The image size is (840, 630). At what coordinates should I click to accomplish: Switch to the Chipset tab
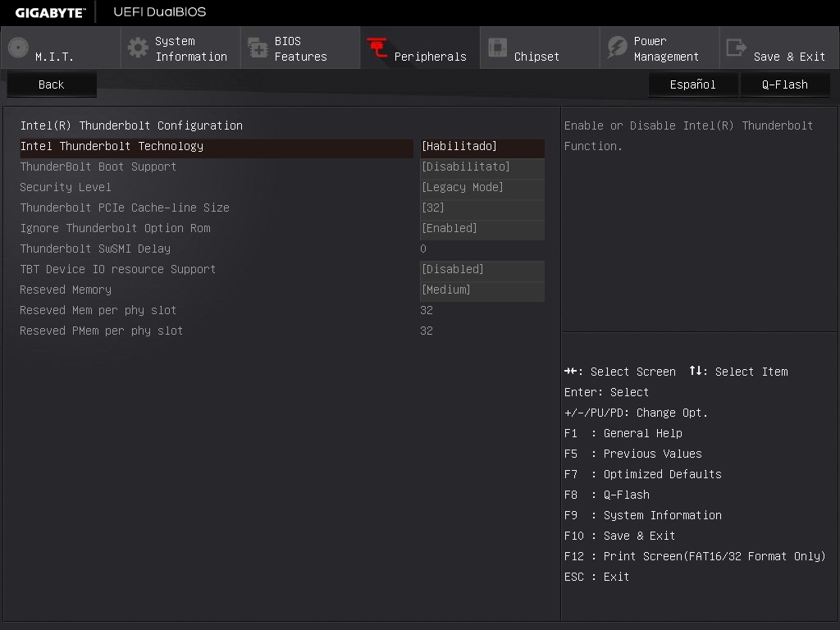point(536,57)
